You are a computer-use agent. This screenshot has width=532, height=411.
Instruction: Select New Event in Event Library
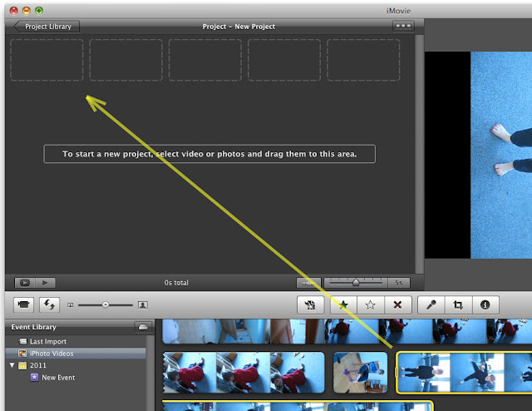[76, 378]
